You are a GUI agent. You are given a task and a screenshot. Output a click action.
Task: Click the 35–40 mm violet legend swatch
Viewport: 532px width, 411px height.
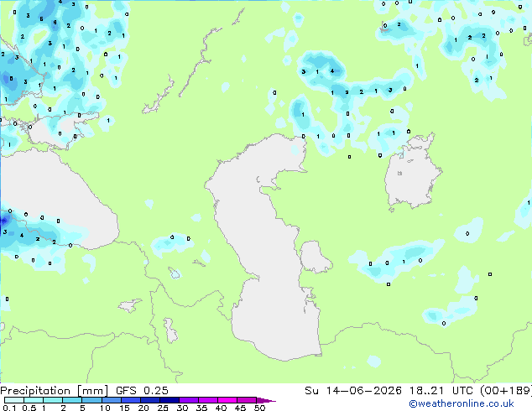pos(208,400)
